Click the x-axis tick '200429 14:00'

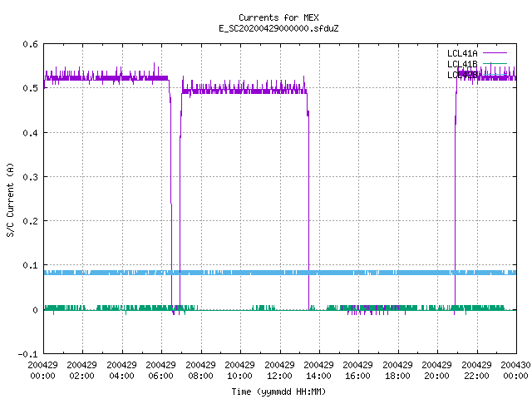pos(318,370)
